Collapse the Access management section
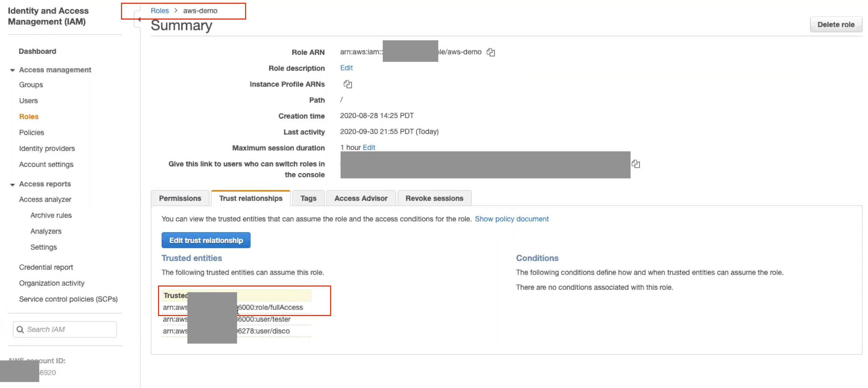868x388 pixels. [x=12, y=70]
